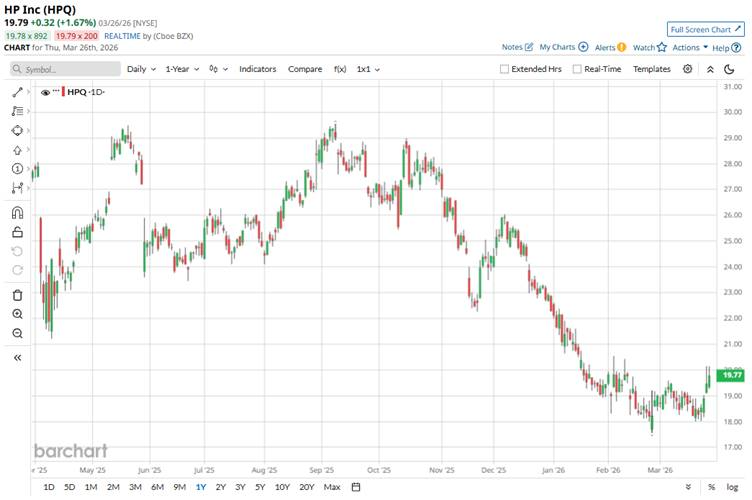
Task: Click the Full Screen Chart button
Action: point(705,30)
